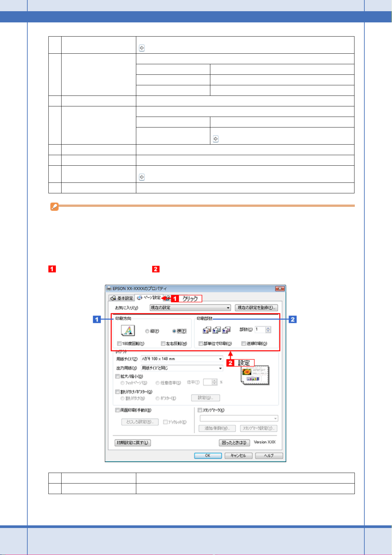The height and width of the screenshot is (555, 392).
Task: Toggle the 左右反転 checkbox
Action: tap(163, 344)
